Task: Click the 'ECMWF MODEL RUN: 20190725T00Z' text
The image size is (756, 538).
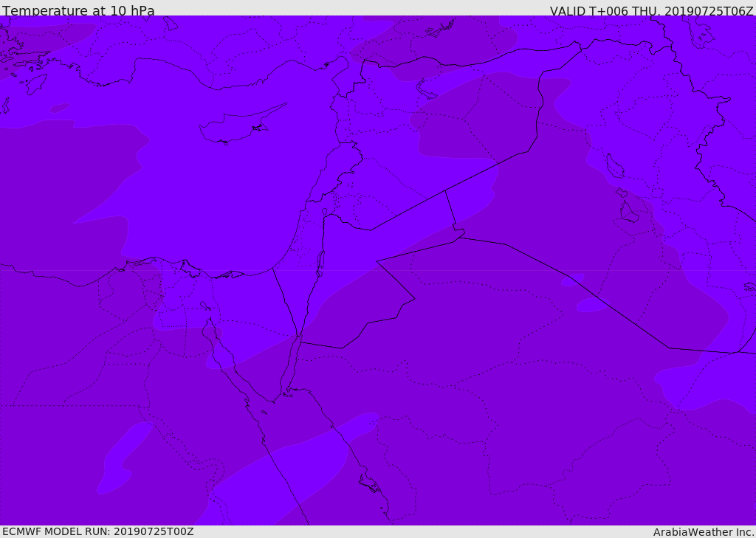Action: point(98,531)
